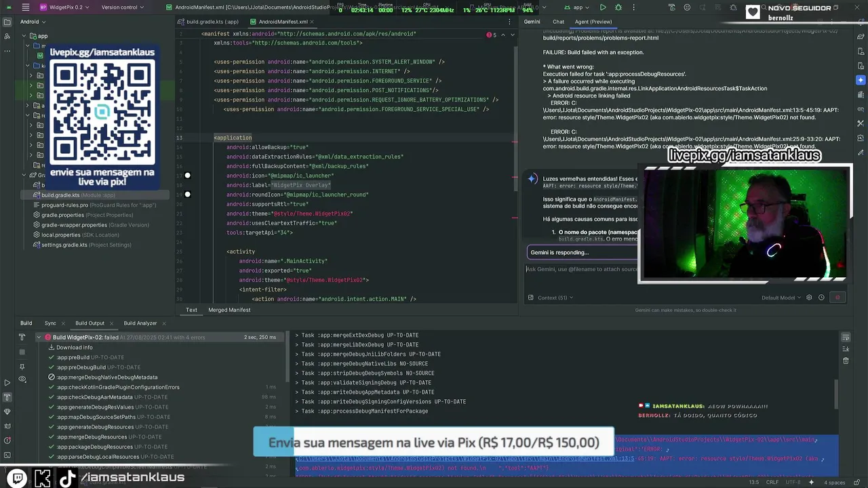Open the app run configuration dropdown

point(577,7)
